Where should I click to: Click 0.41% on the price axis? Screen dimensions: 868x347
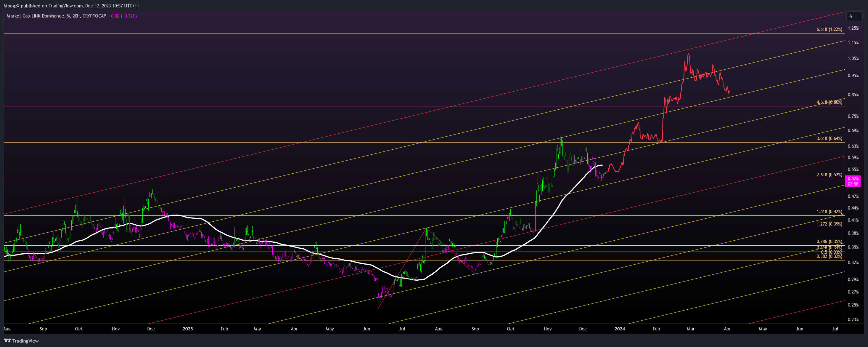[853, 220]
